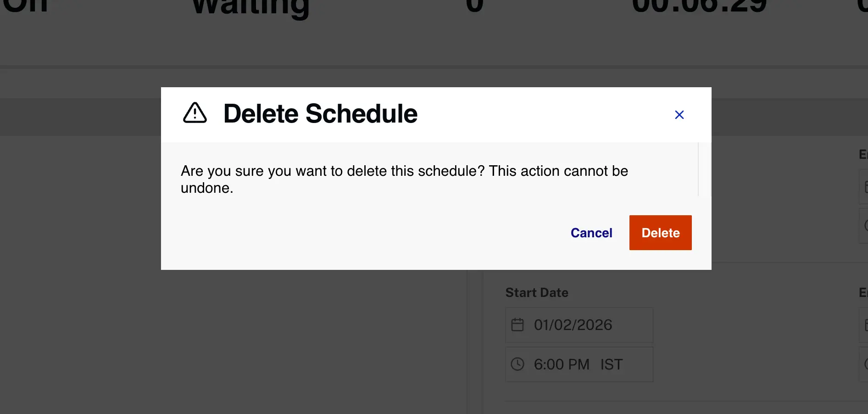Click the scrollbar inside the dialog body
This screenshot has width=868, height=414.
tap(698, 169)
